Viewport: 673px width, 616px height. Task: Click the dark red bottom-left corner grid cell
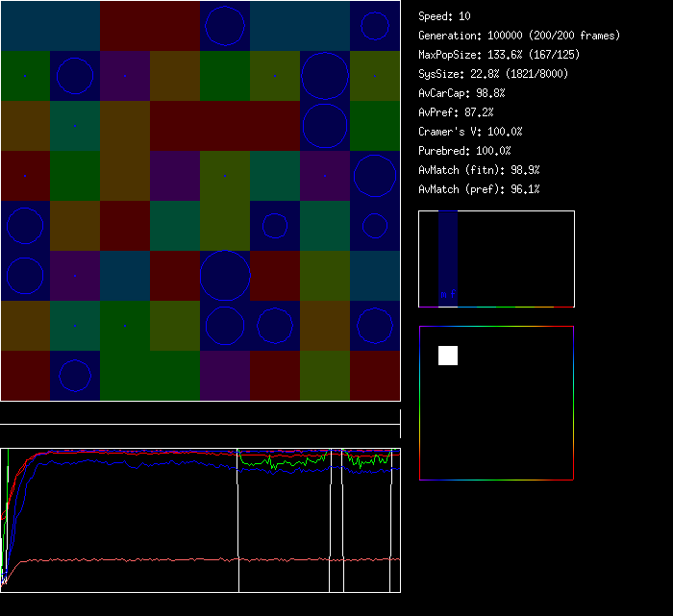(x=25, y=376)
